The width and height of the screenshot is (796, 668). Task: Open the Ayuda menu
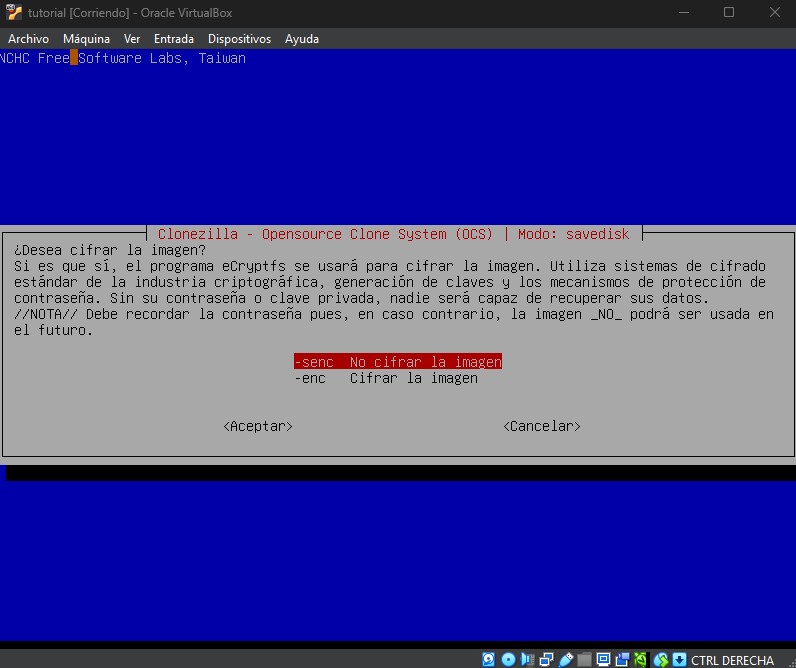(302, 39)
